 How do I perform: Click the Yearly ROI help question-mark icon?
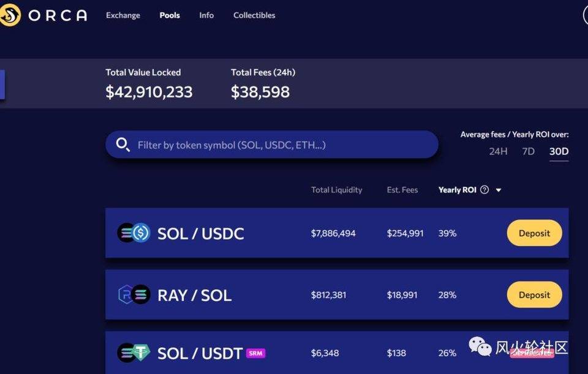pyautogui.click(x=484, y=190)
